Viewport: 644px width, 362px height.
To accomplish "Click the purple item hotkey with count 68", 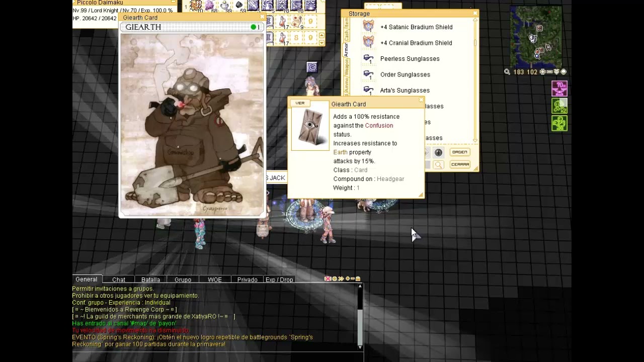I will [x=210, y=6].
